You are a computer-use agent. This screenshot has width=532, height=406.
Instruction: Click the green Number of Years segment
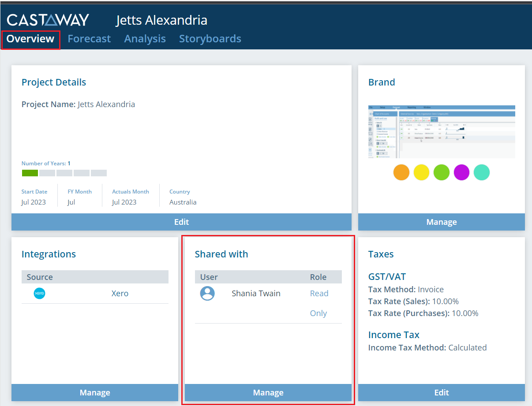coord(30,173)
